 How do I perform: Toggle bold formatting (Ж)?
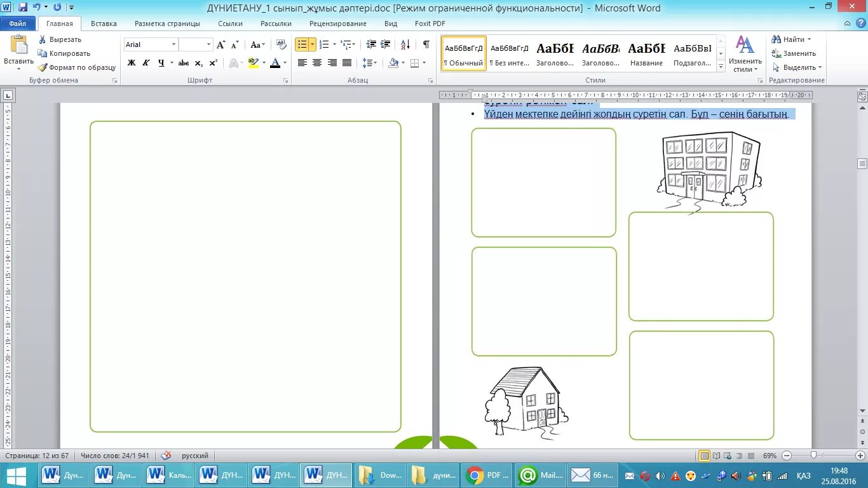tap(132, 63)
